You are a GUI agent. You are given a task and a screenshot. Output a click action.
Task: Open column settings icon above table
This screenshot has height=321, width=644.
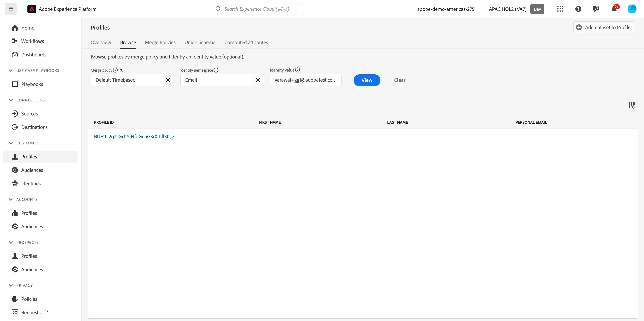(631, 105)
